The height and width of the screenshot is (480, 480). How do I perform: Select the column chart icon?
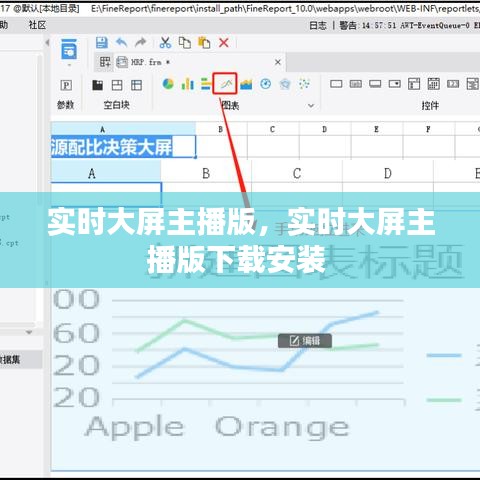tap(187, 84)
